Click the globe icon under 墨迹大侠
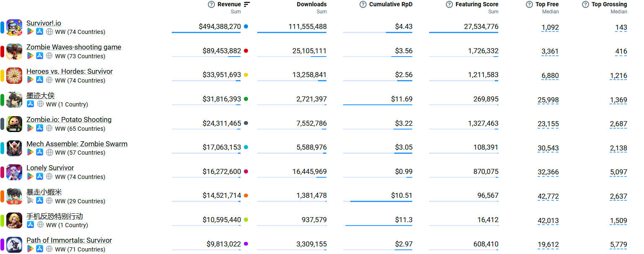644x254 pixels. click(x=40, y=104)
